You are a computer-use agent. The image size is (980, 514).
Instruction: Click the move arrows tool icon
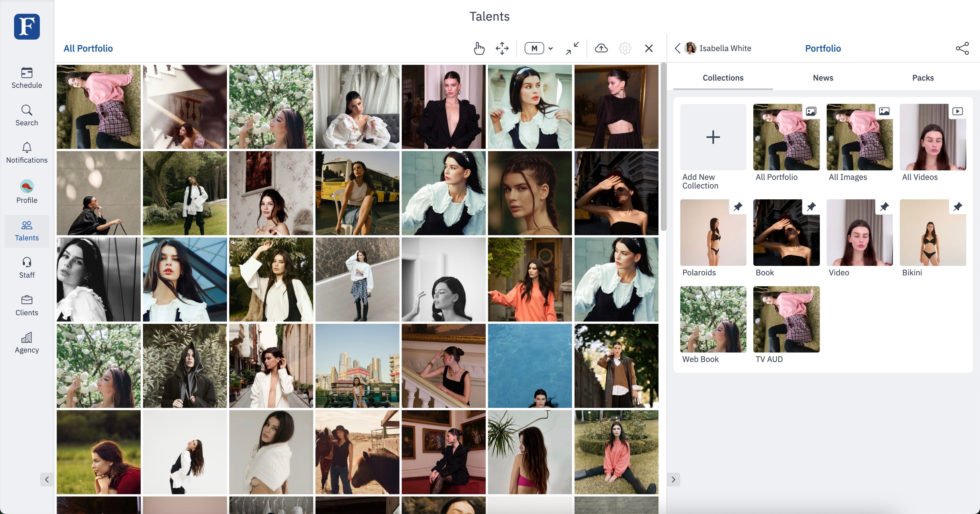tap(502, 48)
